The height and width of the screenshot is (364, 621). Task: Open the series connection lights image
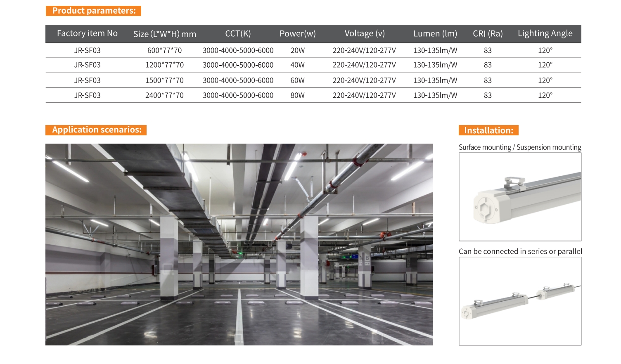520,301
